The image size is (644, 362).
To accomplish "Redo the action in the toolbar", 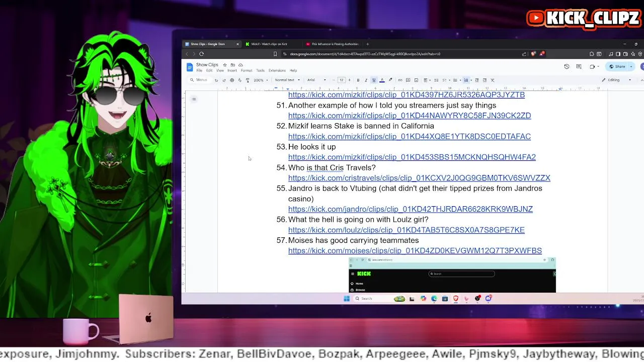I will 224,80.
